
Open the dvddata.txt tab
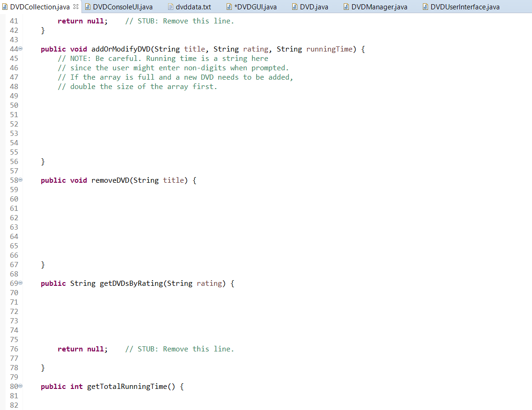click(x=194, y=7)
